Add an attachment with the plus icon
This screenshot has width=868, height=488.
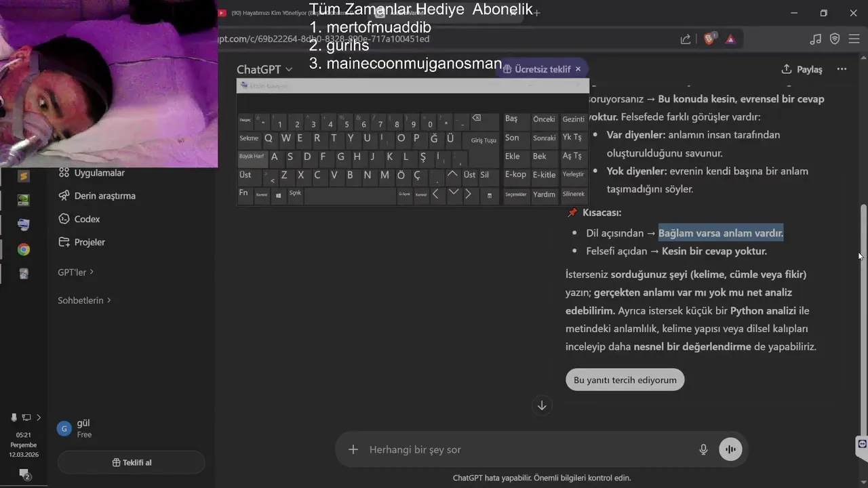click(353, 449)
